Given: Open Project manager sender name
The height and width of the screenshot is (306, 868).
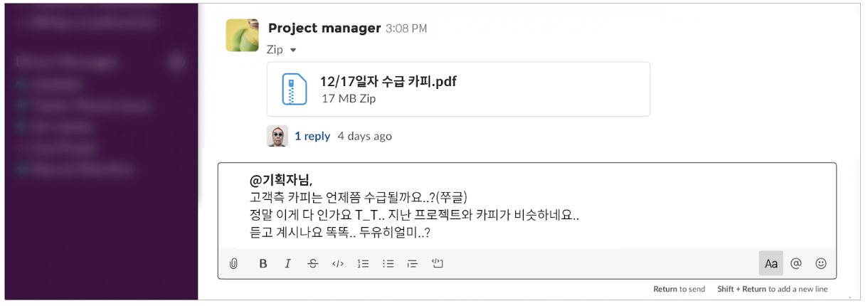Looking at the screenshot, I should (324, 28).
